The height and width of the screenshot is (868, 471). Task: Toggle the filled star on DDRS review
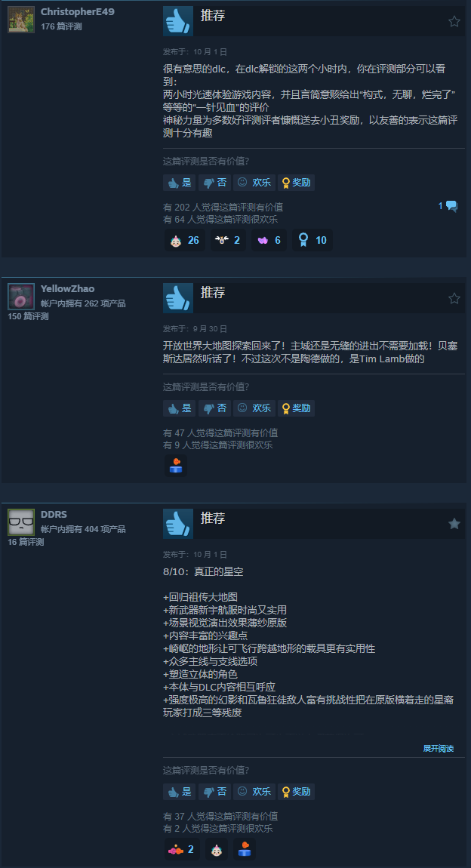(454, 524)
